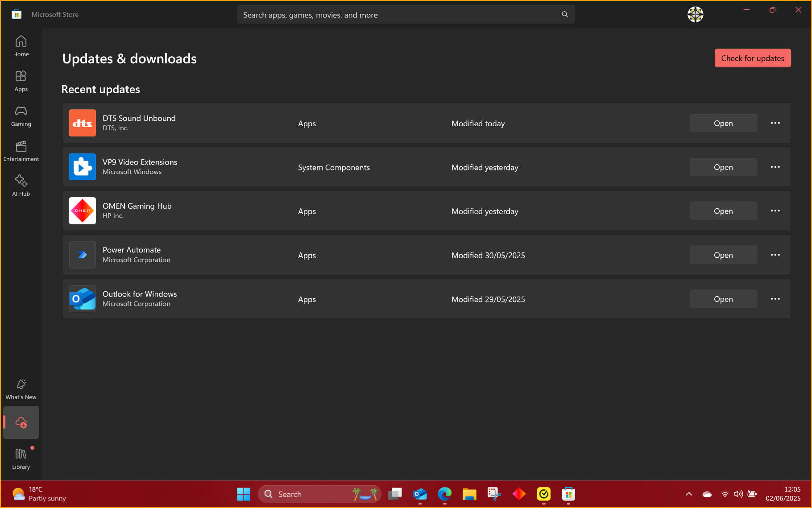Open the OMEN Gaming Hub app

[723, 211]
